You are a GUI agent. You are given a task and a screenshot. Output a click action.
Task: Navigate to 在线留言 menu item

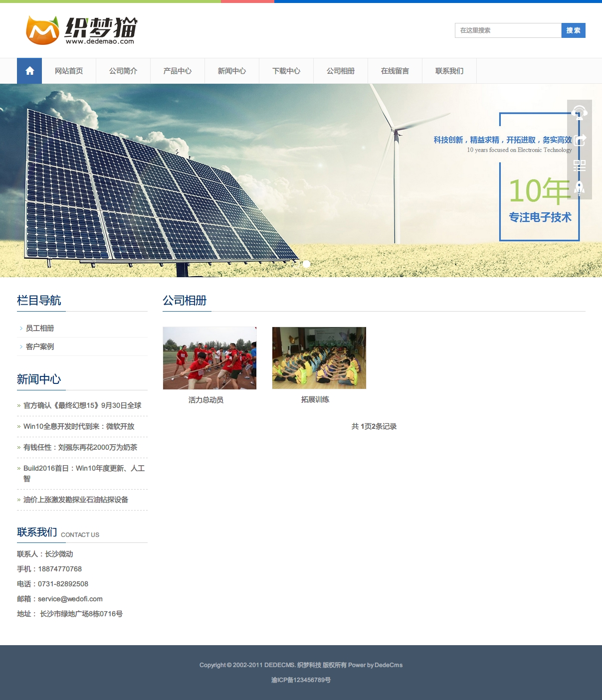(x=395, y=71)
